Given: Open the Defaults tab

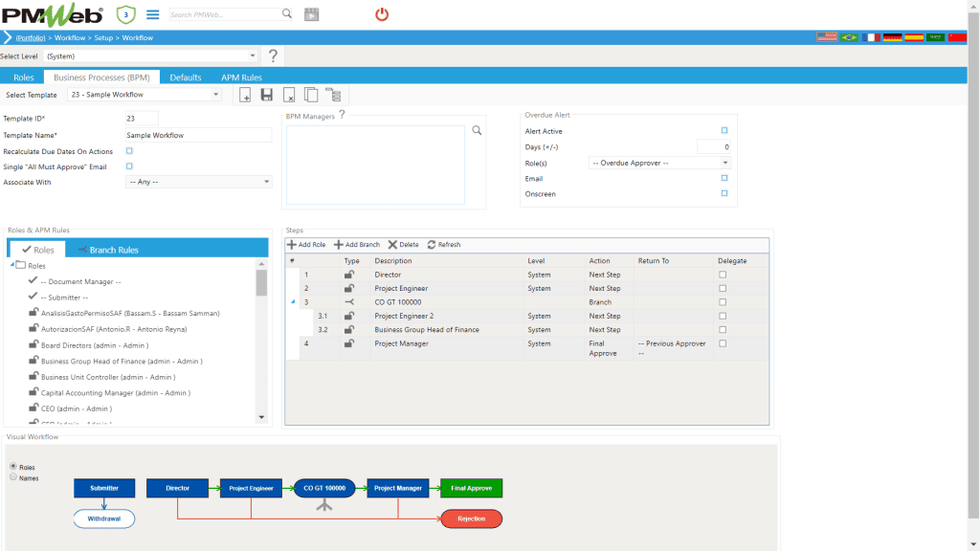Looking at the screenshot, I should pyautogui.click(x=186, y=77).
